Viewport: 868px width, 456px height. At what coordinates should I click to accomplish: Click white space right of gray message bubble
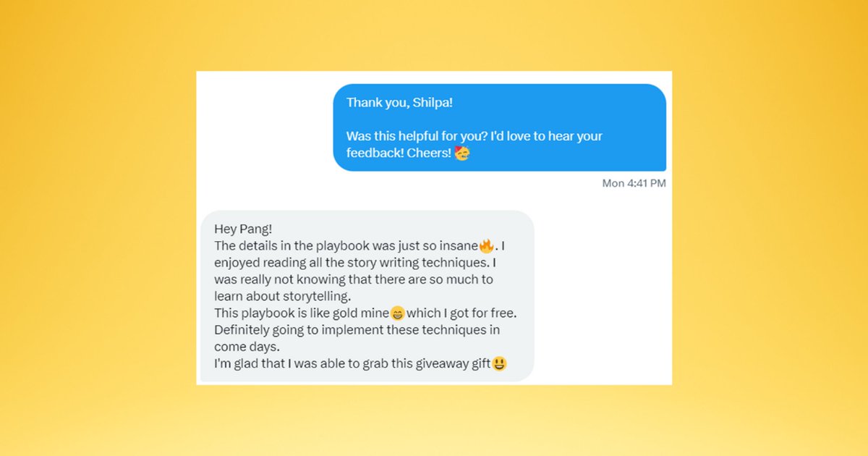[603, 297]
